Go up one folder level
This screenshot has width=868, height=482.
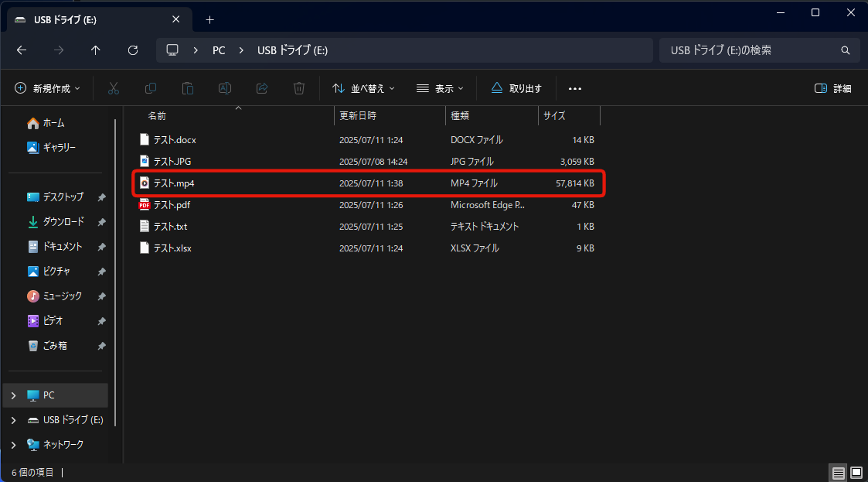[x=95, y=50]
